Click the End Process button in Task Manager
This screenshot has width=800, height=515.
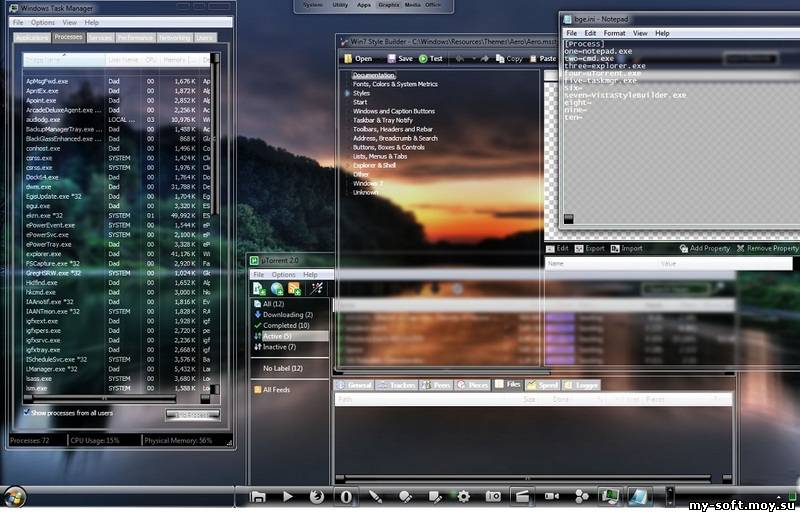[193, 414]
